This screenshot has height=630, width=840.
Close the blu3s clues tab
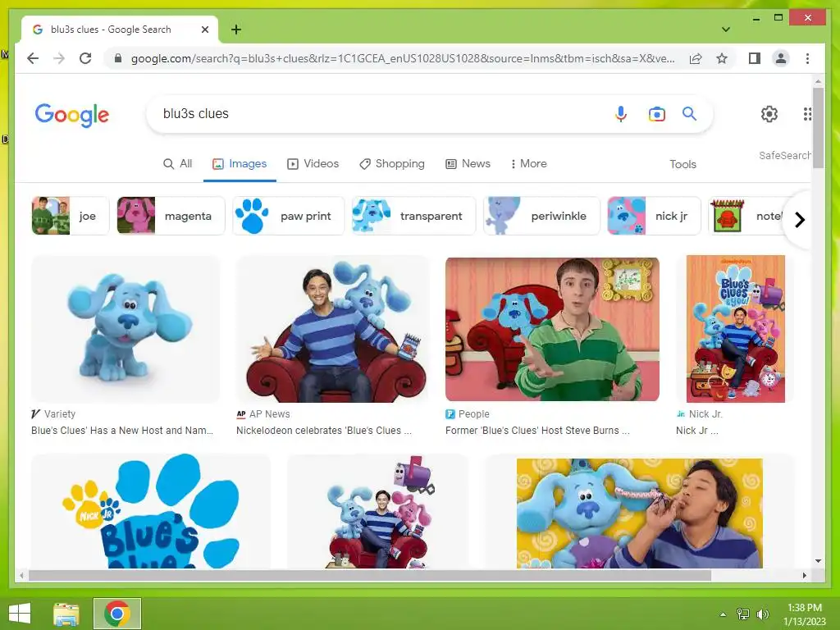[x=204, y=30]
